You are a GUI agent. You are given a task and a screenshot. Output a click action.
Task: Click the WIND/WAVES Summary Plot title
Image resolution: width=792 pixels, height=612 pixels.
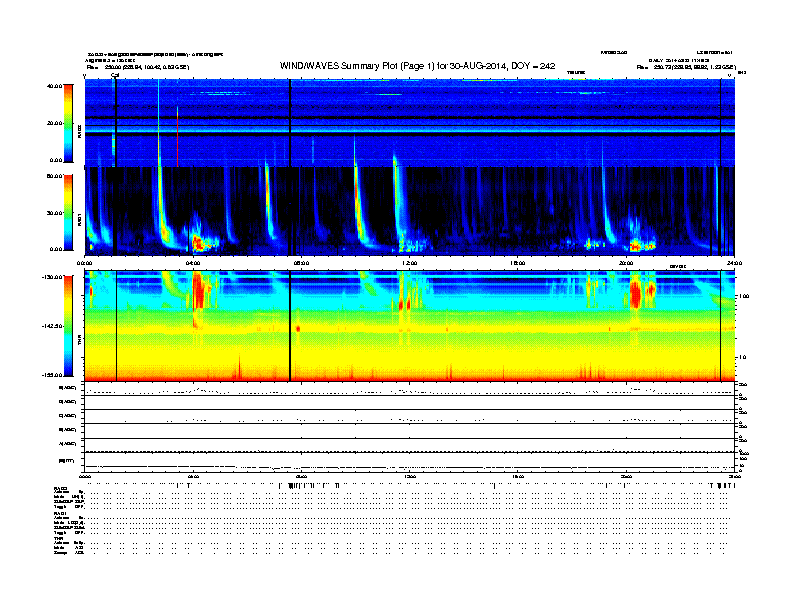click(417, 66)
